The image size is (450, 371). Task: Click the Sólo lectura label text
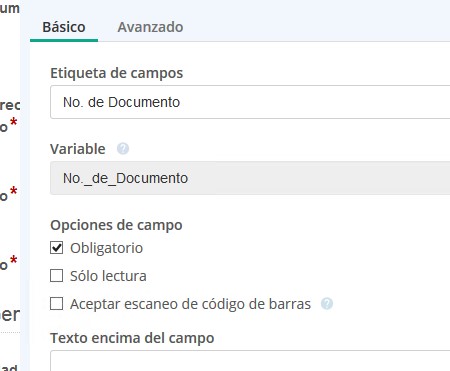tap(108, 276)
